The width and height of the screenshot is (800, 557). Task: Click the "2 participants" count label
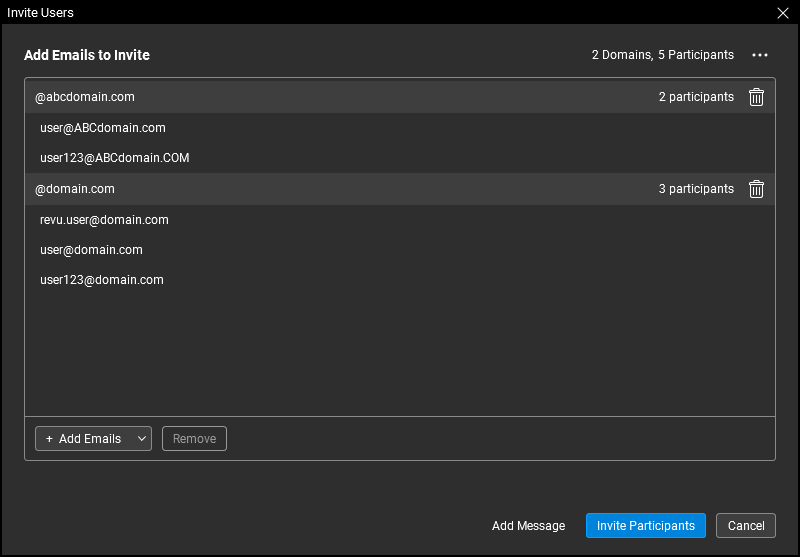(696, 97)
